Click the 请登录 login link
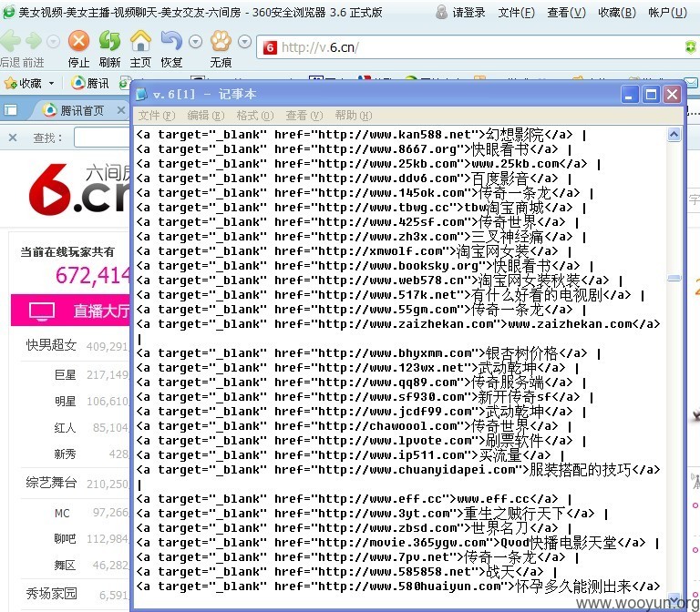This screenshot has width=700, height=612. pyautogui.click(x=468, y=13)
